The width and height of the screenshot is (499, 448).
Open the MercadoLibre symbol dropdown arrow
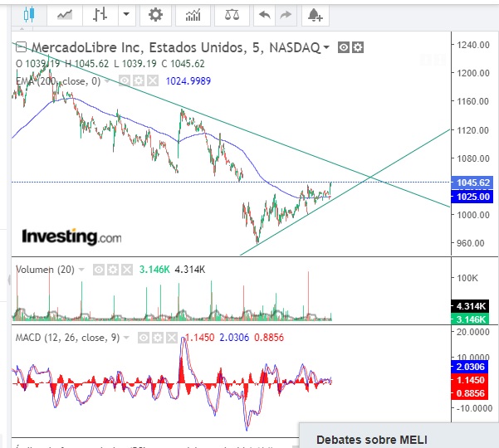pyautogui.click(x=325, y=47)
